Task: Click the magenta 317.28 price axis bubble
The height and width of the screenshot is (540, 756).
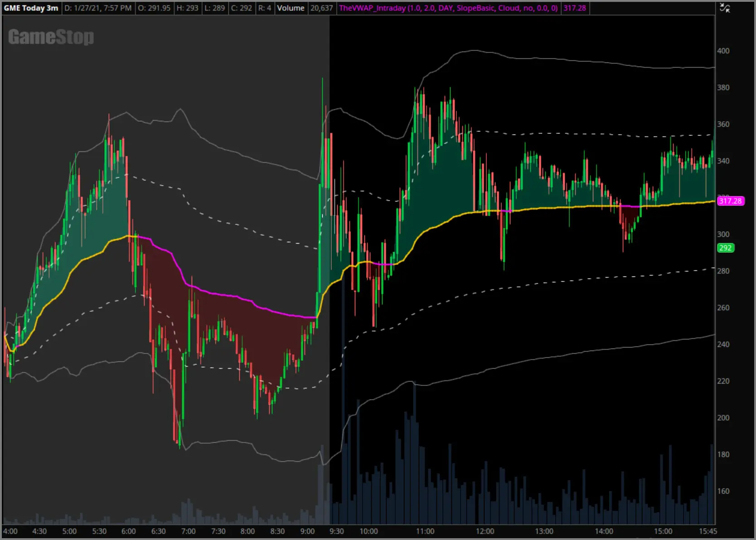Action: [x=731, y=201]
